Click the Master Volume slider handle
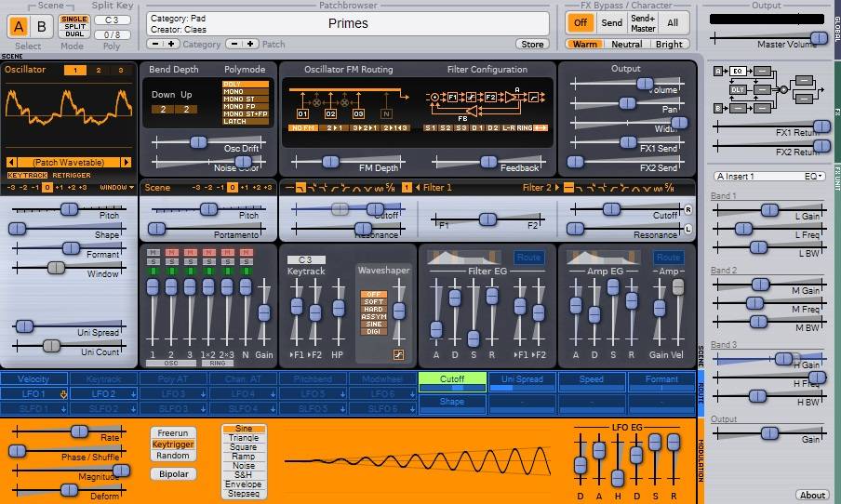The width and height of the screenshot is (841, 504). click(x=818, y=37)
